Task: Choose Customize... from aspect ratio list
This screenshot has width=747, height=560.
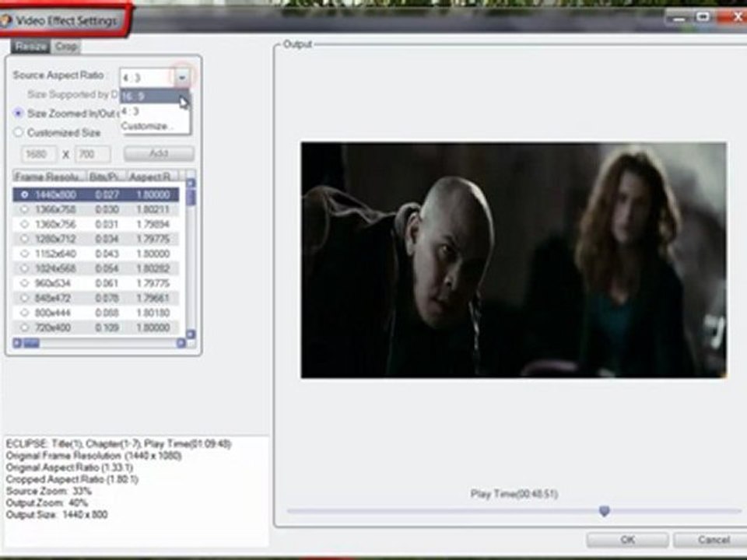Action: [x=154, y=126]
